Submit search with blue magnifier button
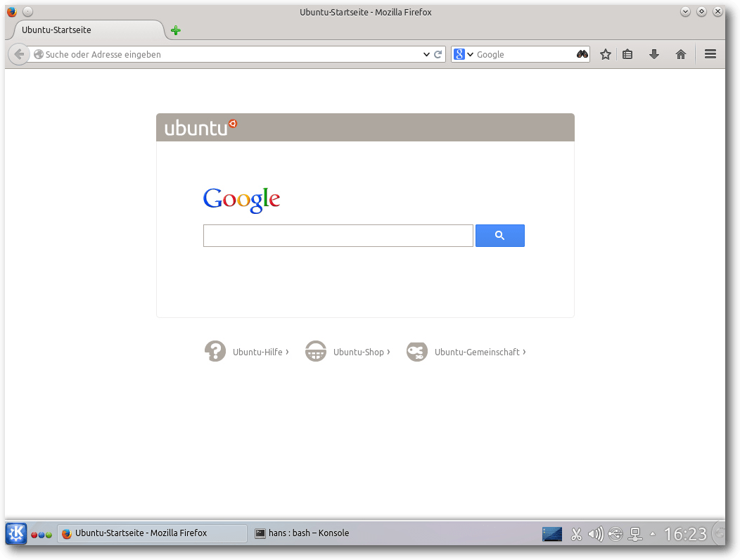This screenshot has height=560, width=740. point(500,236)
